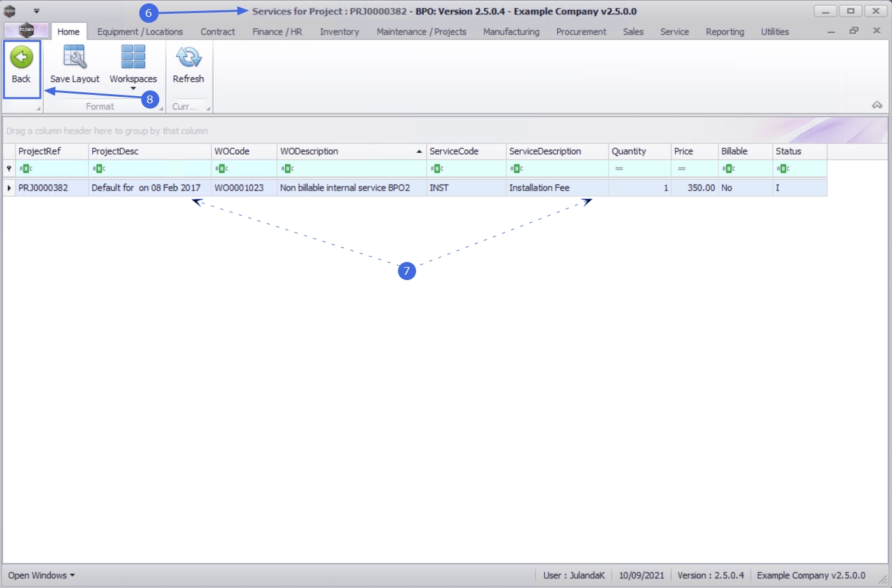
Task: Restore the inner ribbon document window
Action: (854, 31)
